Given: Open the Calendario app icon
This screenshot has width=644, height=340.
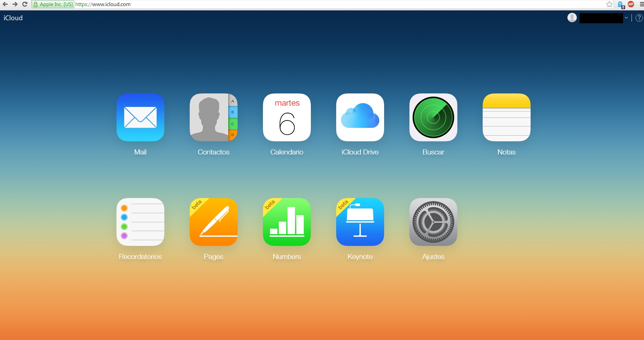Looking at the screenshot, I should click(x=287, y=117).
